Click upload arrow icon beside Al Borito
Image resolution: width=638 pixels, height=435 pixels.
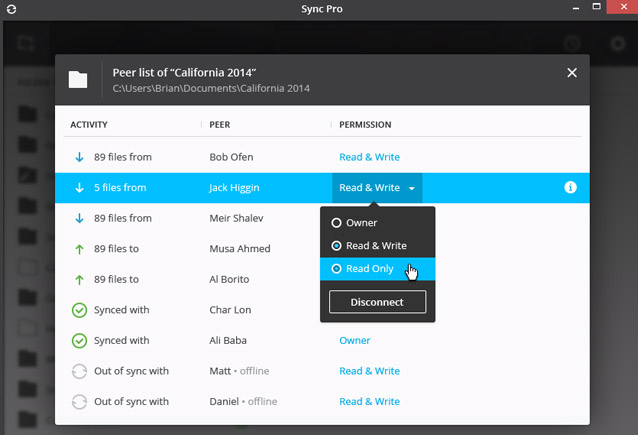click(x=79, y=280)
